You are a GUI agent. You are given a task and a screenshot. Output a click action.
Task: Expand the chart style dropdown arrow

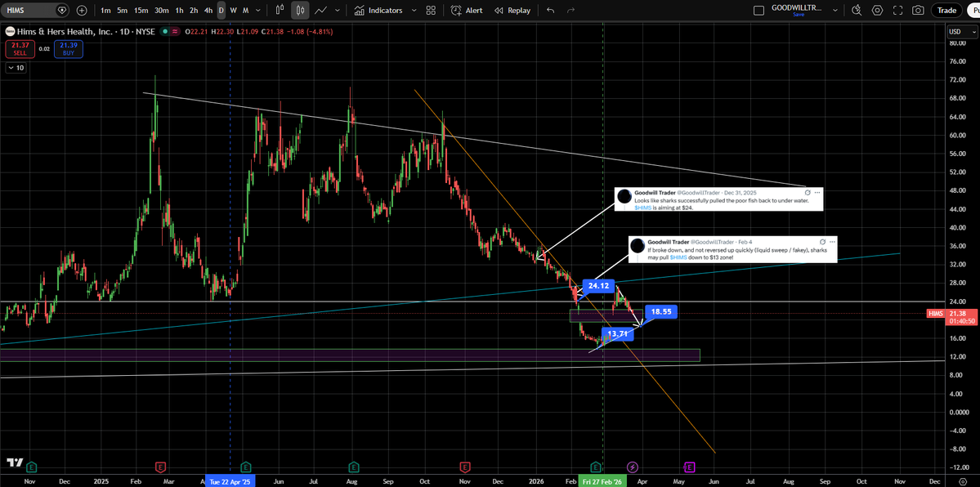click(x=338, y=11)
